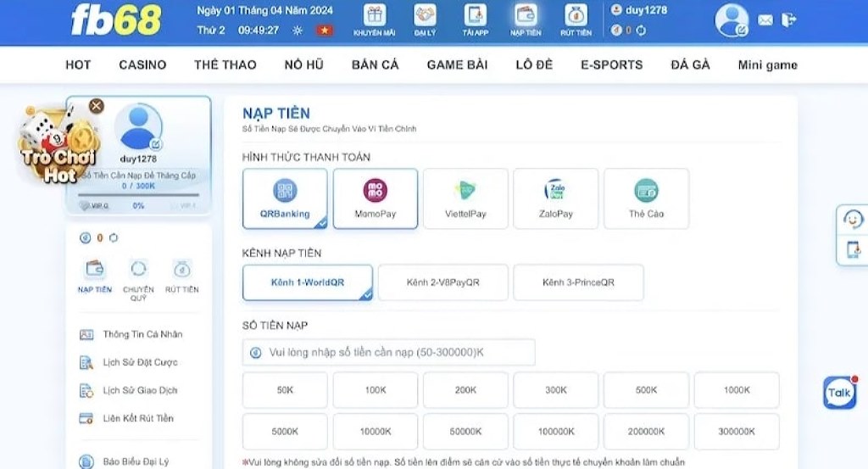
Task: Select Kênh 3-PrinceQR channel
Action: coord(578,282)
